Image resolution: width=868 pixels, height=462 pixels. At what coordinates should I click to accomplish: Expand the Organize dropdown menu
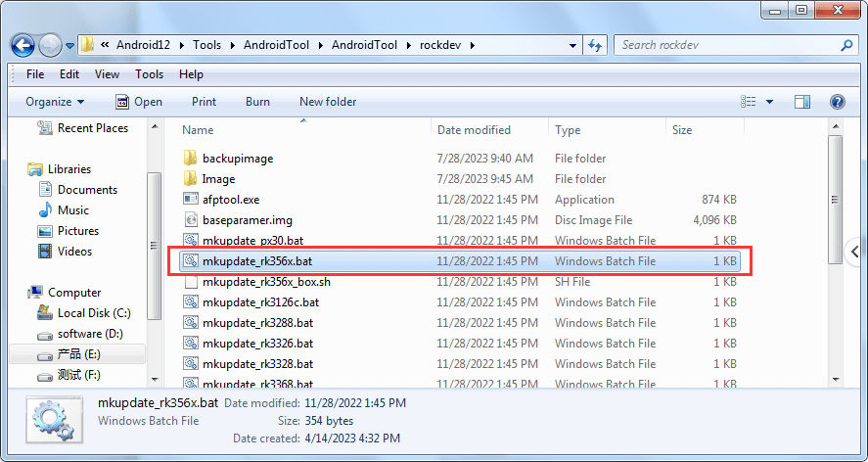55,102
